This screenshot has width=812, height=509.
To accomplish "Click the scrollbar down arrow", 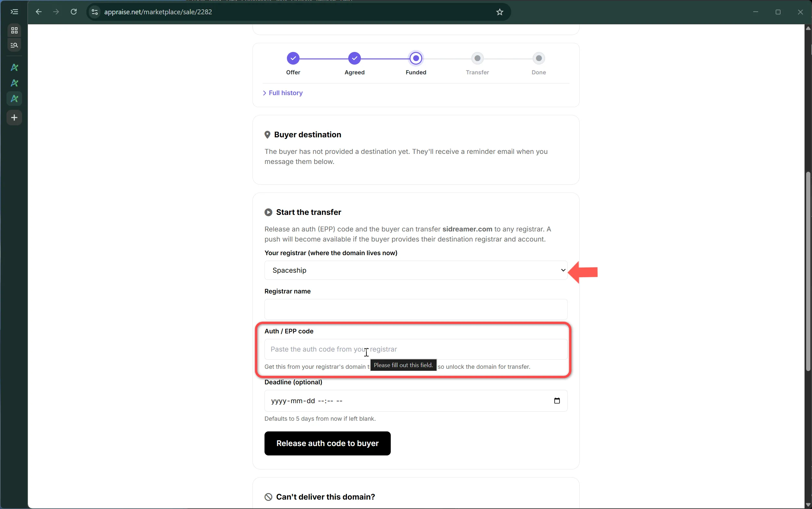I will coord(808,505).
